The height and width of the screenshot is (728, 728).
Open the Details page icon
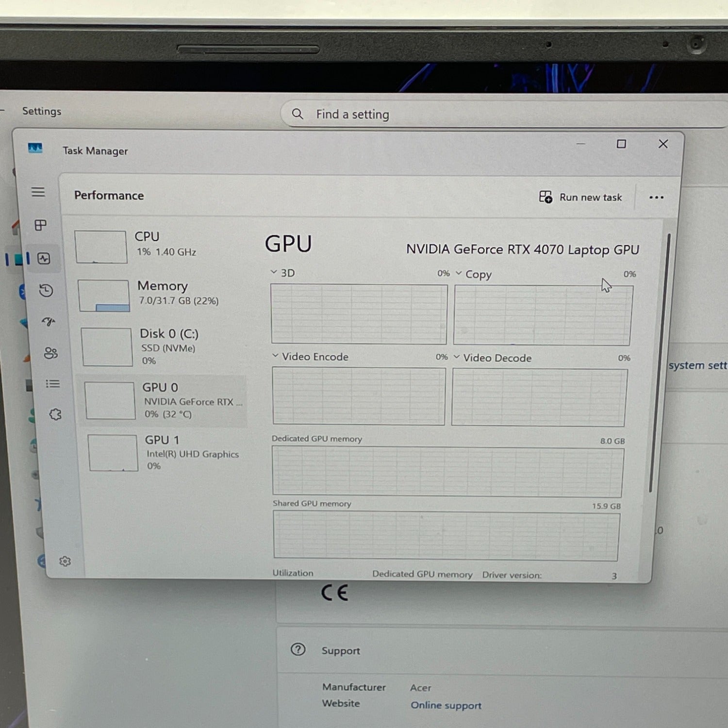tap(52, 384)
